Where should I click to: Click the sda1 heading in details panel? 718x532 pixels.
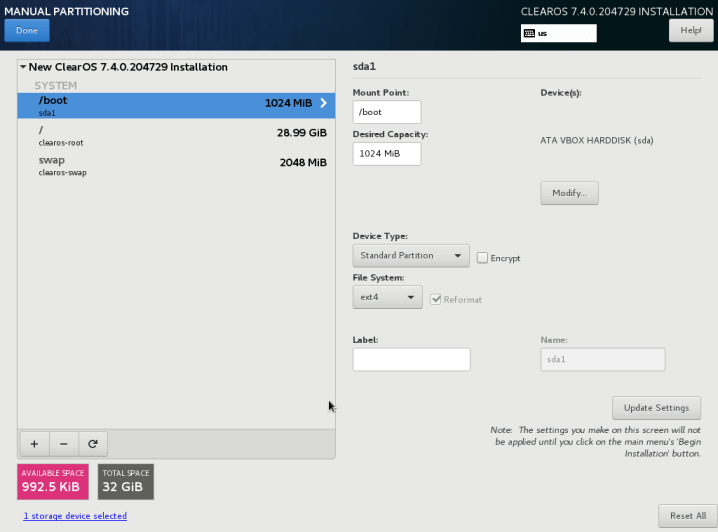click(364, 66)
